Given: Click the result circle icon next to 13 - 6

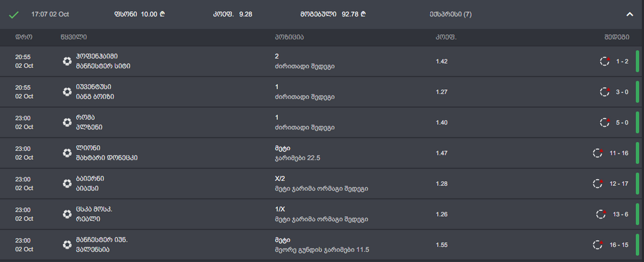Looking at the screenshot, I should click(x=601, y=214).
